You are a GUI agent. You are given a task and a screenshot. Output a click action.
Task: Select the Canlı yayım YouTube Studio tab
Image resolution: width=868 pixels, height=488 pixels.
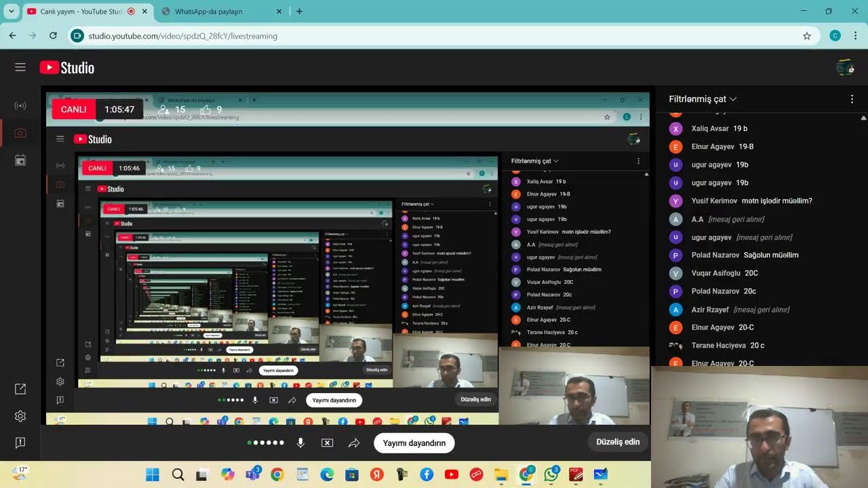point(80,12)
